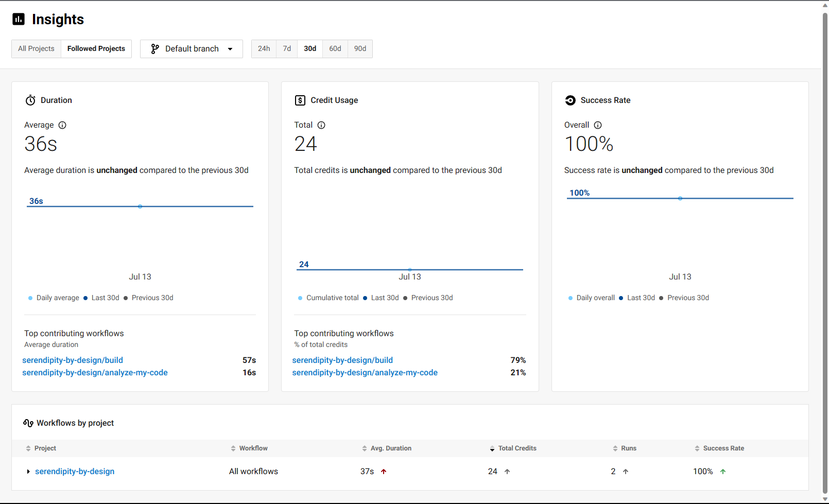Open the Default branch dropdown
Screen dimensions: 829x504
(x=192, y=49)
